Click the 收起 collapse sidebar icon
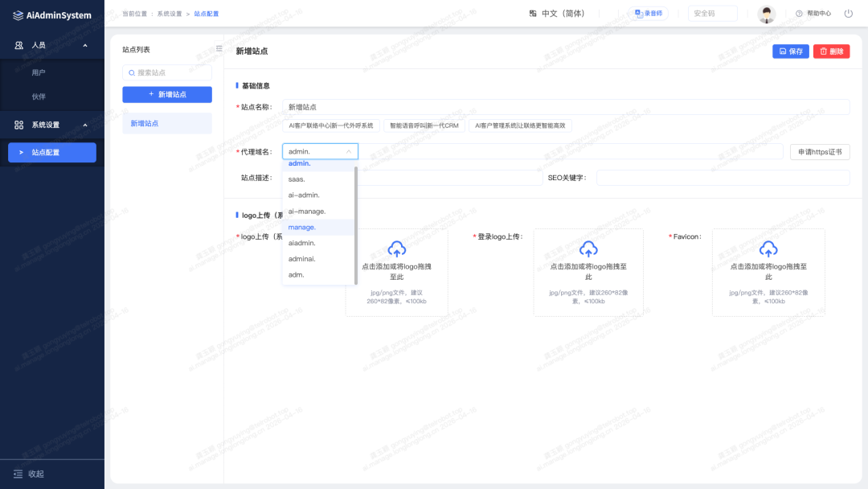Screen dimensions: 868x489 18,474
